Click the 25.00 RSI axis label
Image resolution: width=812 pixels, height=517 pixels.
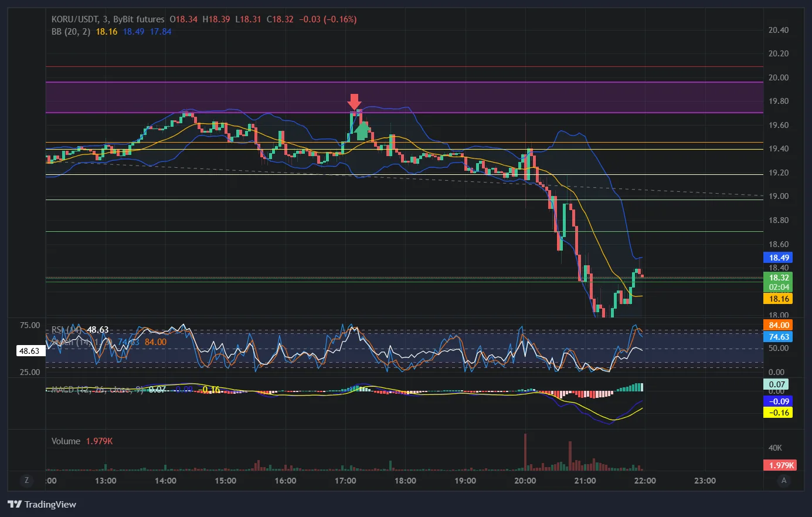pos(30,372)
